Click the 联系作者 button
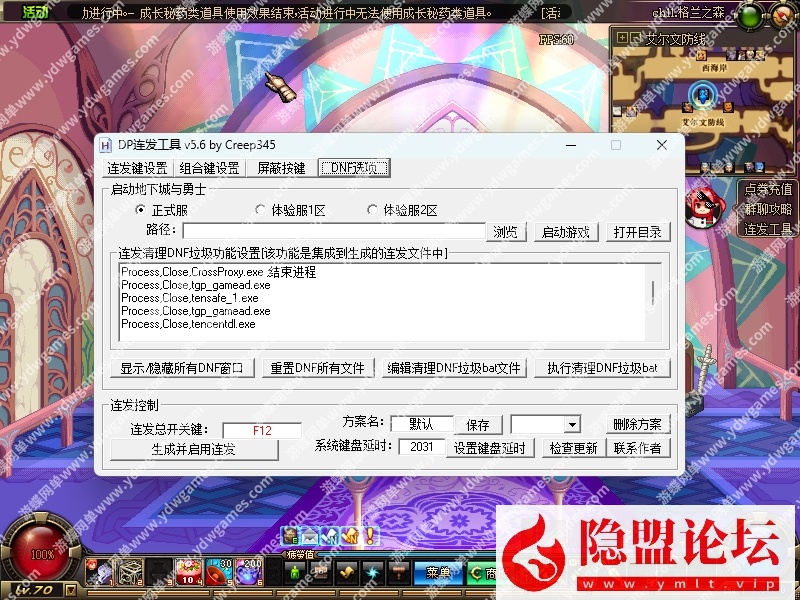The height and width of the screenshot is (600, 800). pyautogui.click(x=638, y=448)
